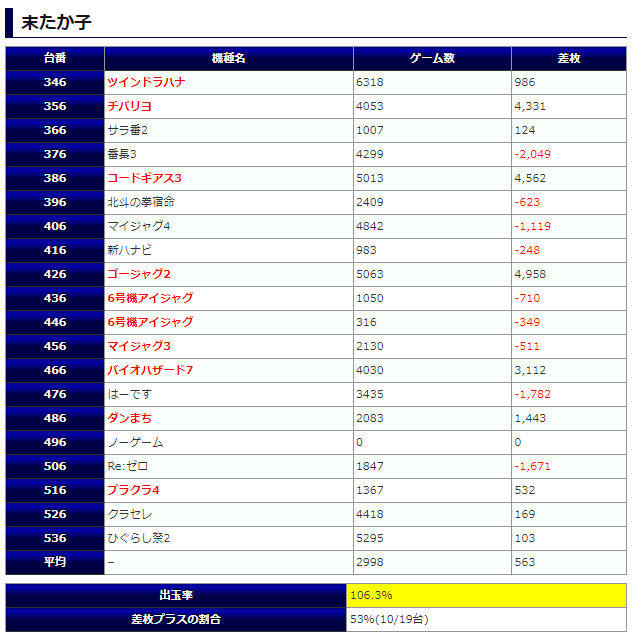The image size is (633, 642).
Task: Click difference value 3,112
Action: coord(530,370)
